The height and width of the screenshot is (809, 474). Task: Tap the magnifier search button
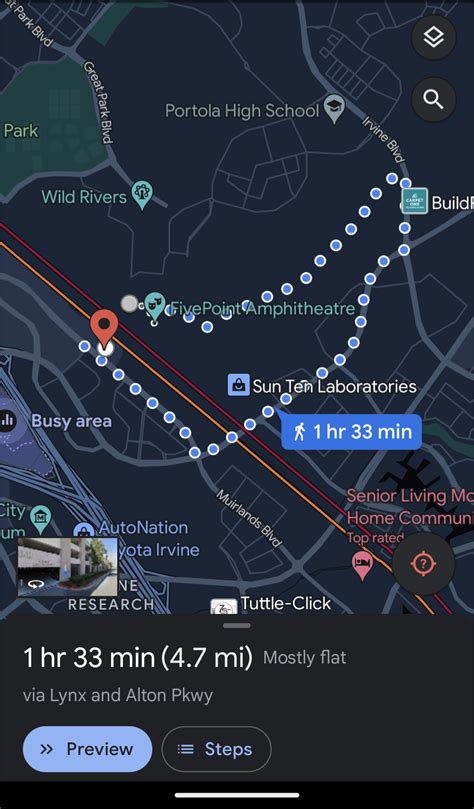[x=434, y=99]
